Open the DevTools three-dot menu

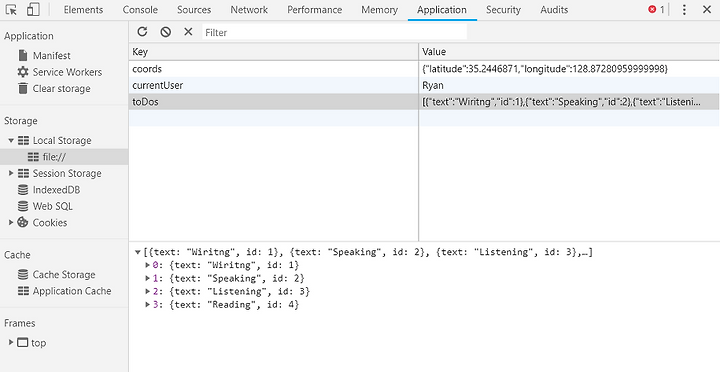[684, 10]
